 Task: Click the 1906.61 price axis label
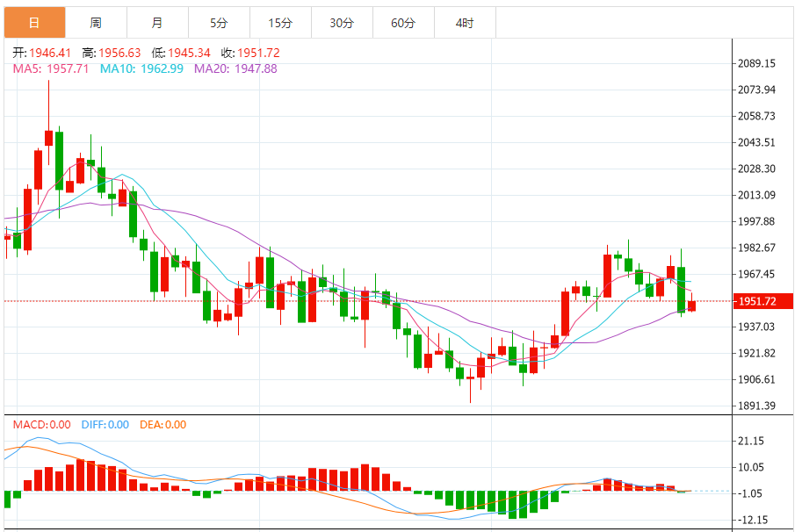756,379
